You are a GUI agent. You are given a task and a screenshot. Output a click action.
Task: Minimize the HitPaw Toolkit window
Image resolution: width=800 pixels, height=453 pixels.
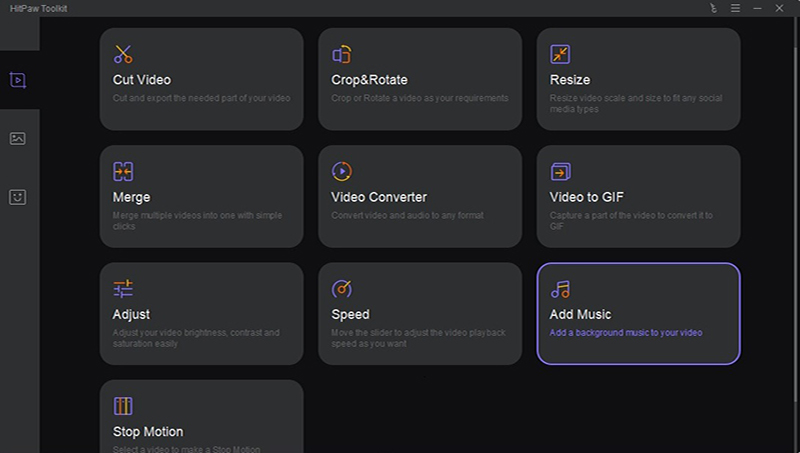click(757, 8)
